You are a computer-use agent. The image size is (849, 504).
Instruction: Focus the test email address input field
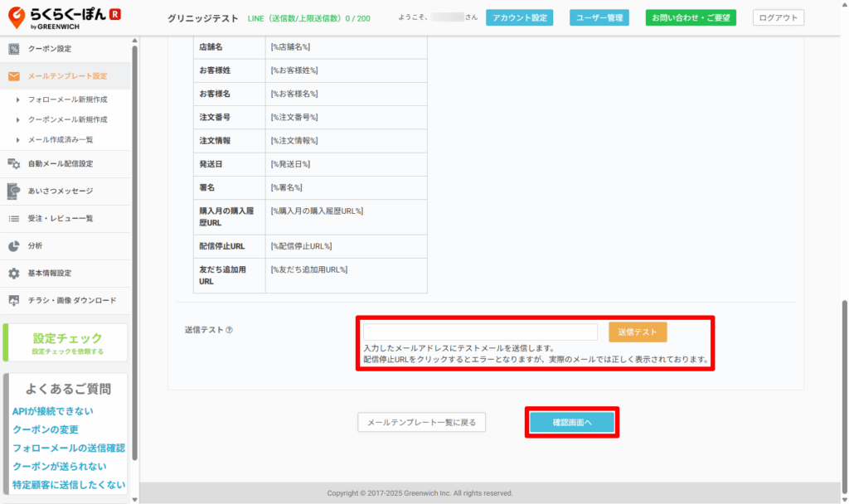tap(480, 332)
